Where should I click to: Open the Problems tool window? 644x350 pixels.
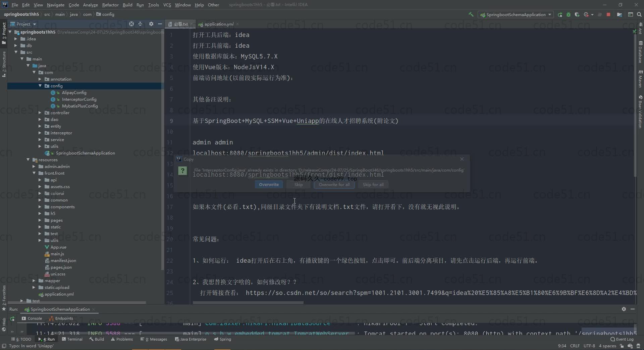[x=122, y=339]
